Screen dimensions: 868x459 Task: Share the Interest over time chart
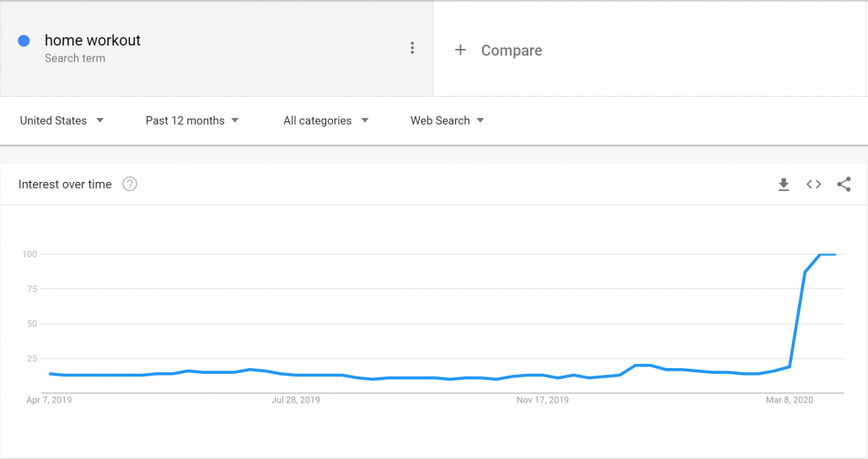pos(844,184)
